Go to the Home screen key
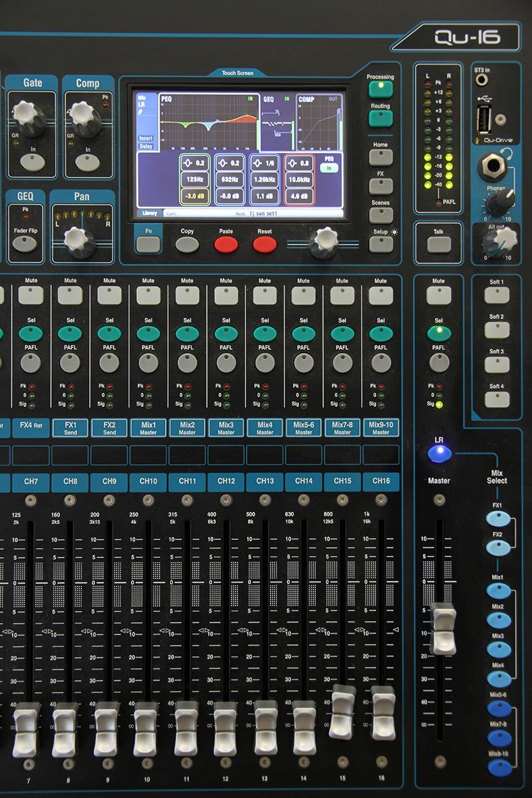Screen dimensions: 532x798 [381, 157]
